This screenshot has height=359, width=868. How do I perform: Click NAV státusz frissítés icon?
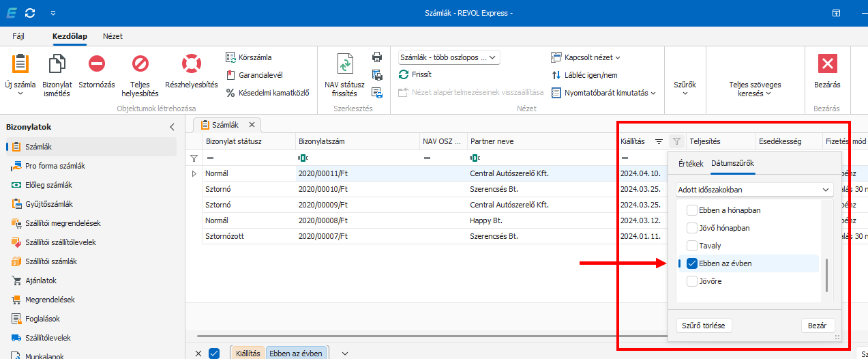tap(344, 64)
